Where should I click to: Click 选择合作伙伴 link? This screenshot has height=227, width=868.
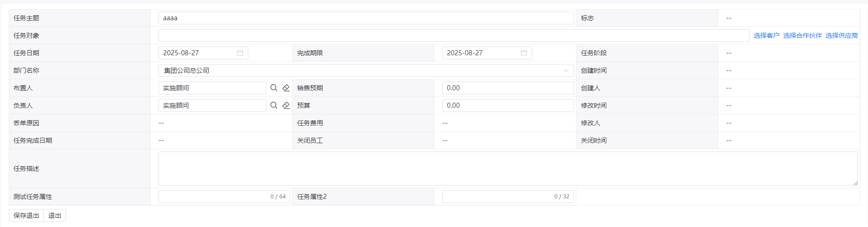(x=802, y=35)
